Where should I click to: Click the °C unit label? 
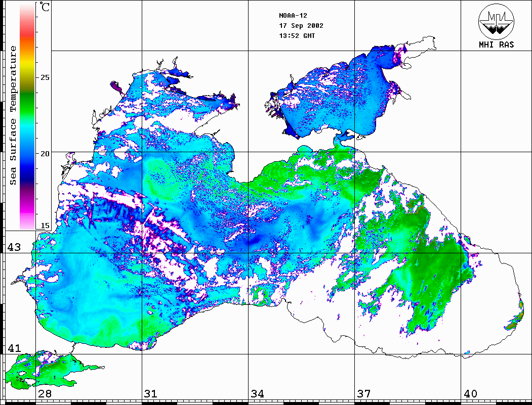(45, 7)
